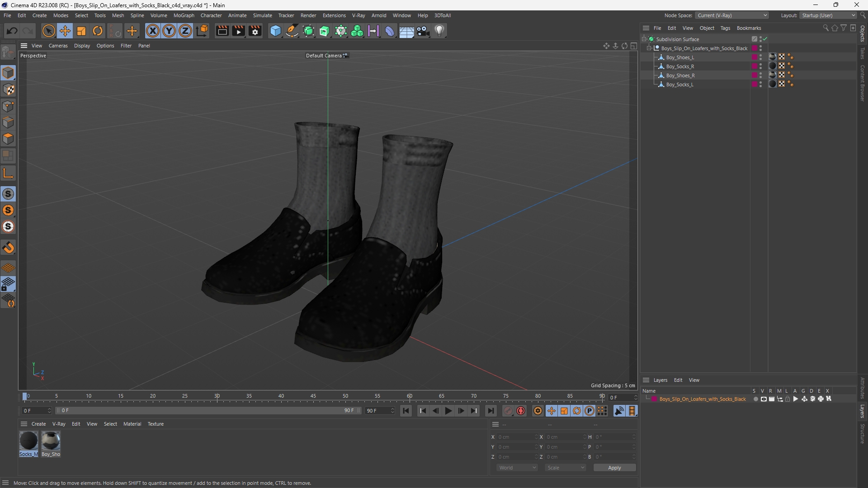Screen dimensions: 868x488
Task: Collapse Boys_Slip_On_Loafers_with_Socks_Black null group
Action: point(649,48)
